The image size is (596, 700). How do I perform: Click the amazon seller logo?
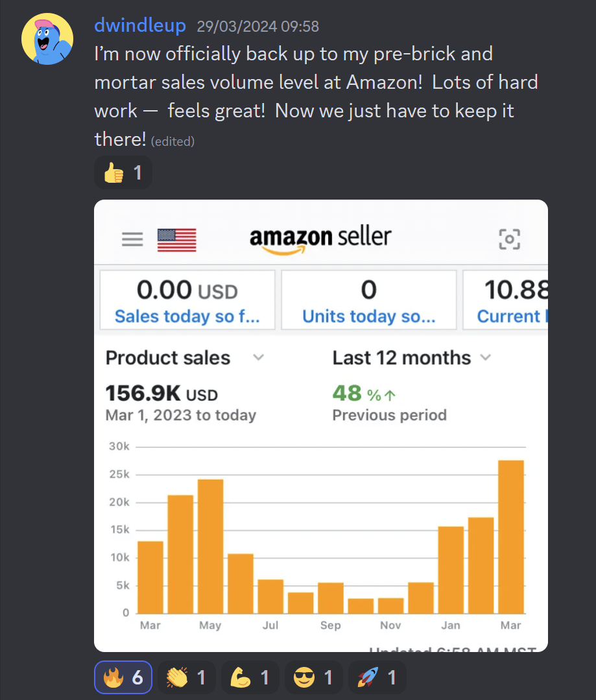point(320,239)
